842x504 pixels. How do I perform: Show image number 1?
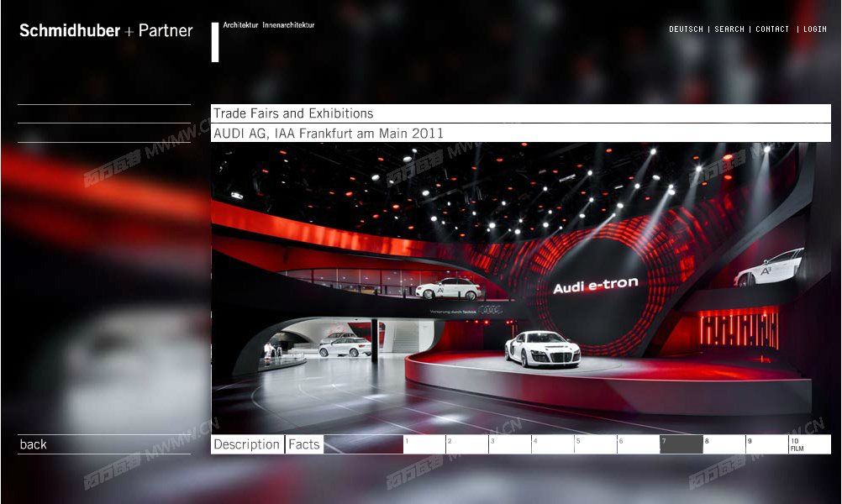tap(424, 444)
